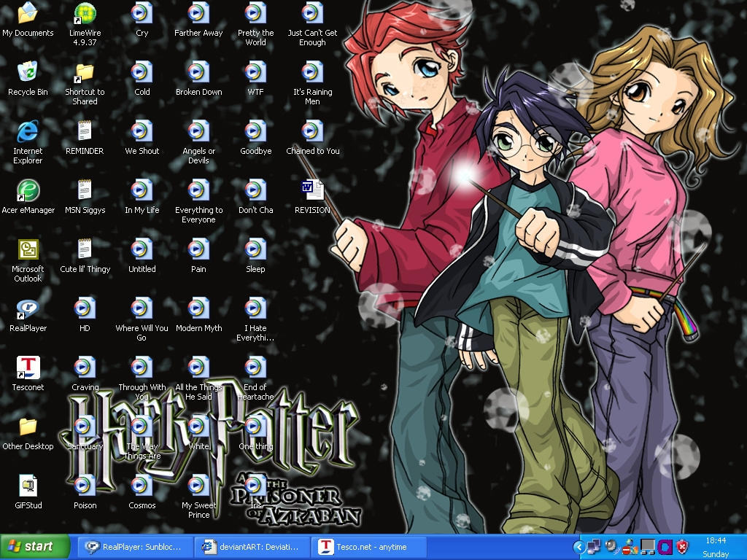Image resolution: width=747 pixels, height=560 pixels.
Task: Select the One thing media file
Action: pos(256,426)
